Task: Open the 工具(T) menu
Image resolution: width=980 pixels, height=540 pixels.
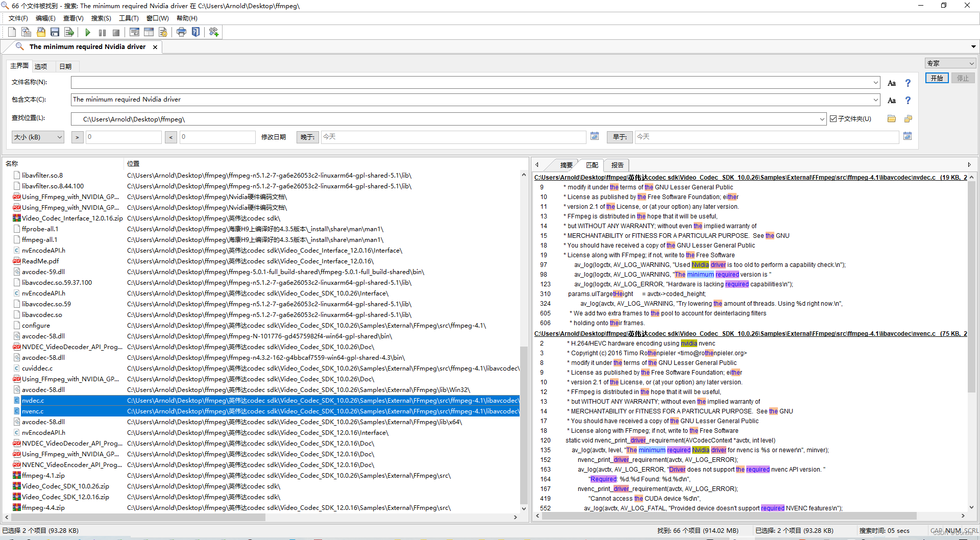Action: coord(129,18)
